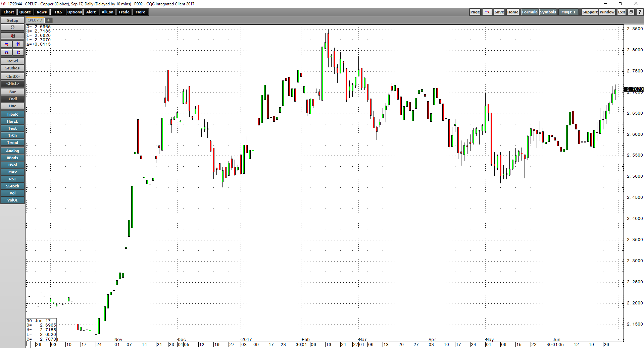This screenshot has height=348, width=644.
Task: Click the 2017 time axis label
Action: (246, 339)
